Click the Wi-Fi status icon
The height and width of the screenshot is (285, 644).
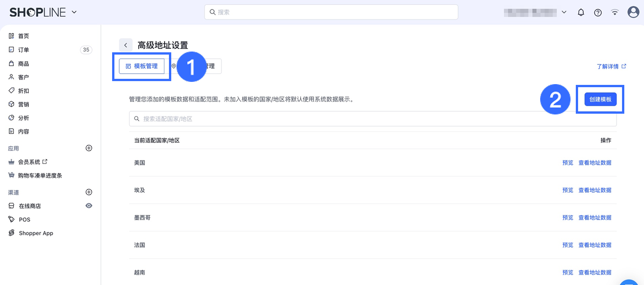[615, 12]
